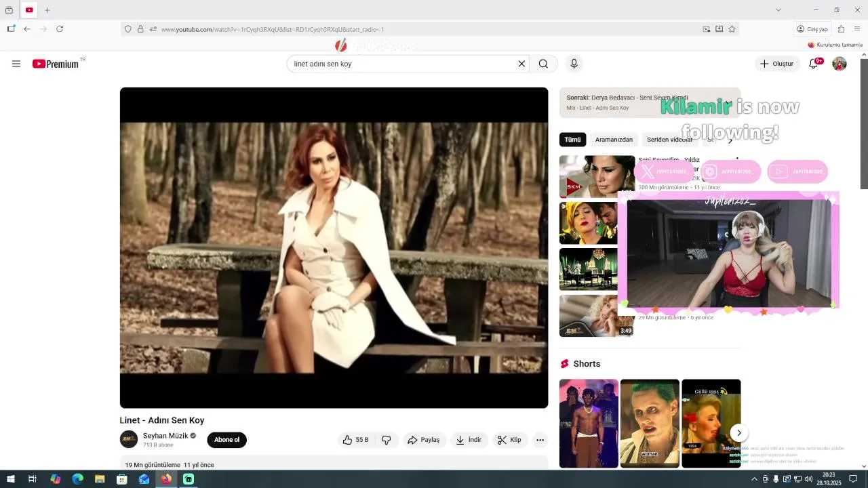Viewport: 868px width, 488px height.
Task: Click the Giriş yap sign-in button
Action: tap(812, 29)
